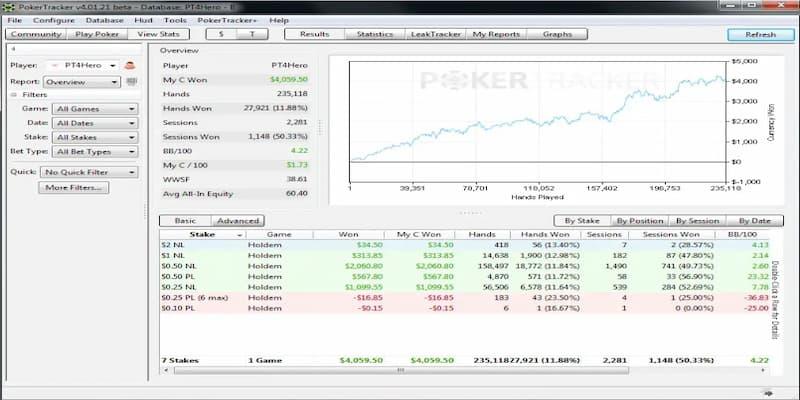Sort by the My C Won column header
Viewport: 800px width, 400px height.
[419, 235]
